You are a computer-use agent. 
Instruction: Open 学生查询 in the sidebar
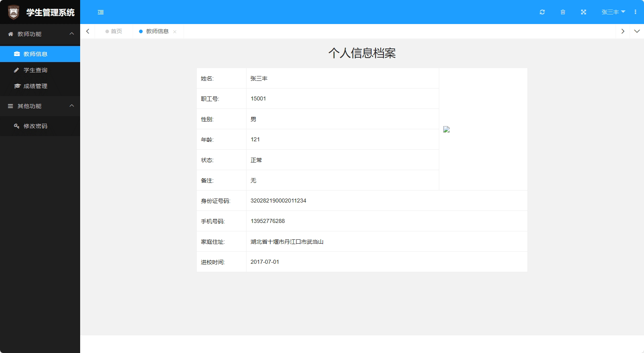[40, 70]
